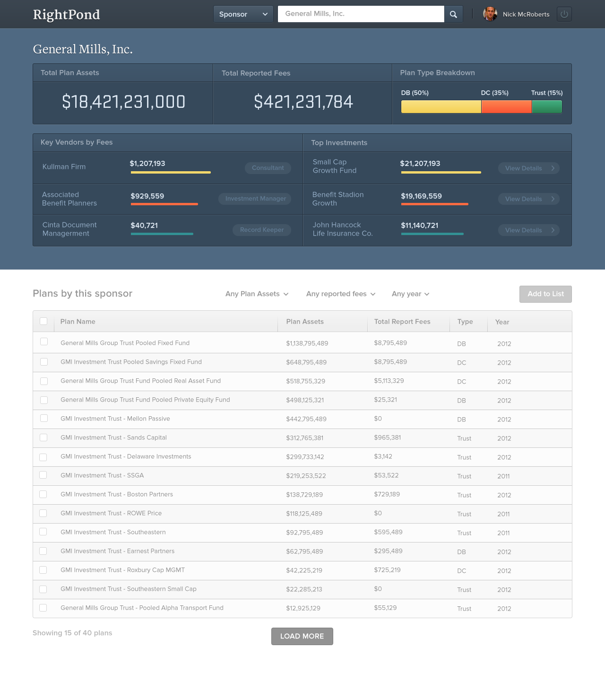605x700 pixels.
Task: Sort by Plan Assets column header
Action: coord(305,322)
